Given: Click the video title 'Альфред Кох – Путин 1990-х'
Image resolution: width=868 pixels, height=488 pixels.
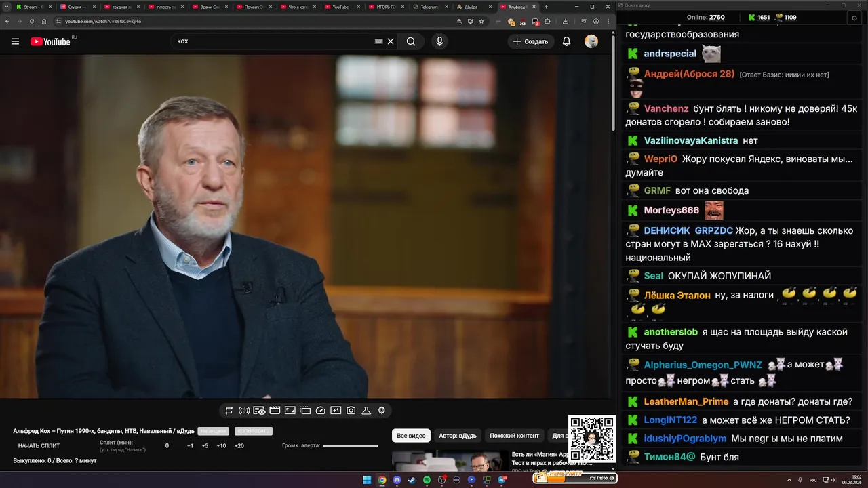Looking at the screenshot, I should pyautogui.click(x=103, y=431).
